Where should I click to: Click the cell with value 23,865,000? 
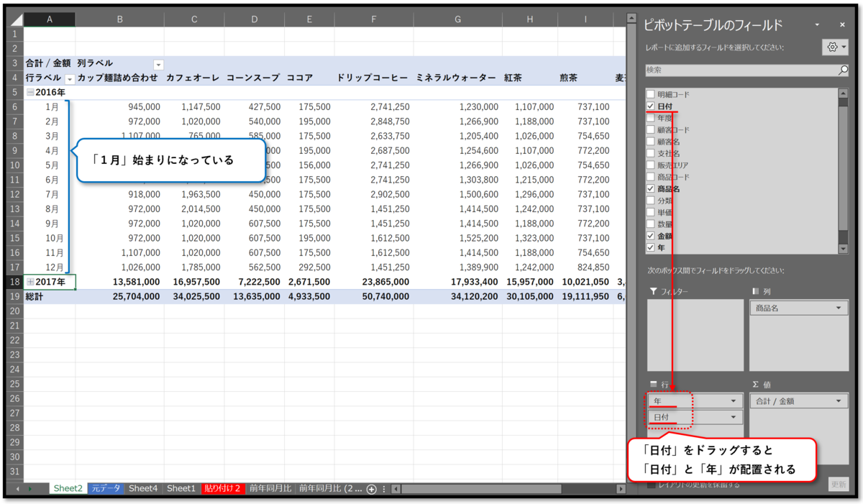373,282
